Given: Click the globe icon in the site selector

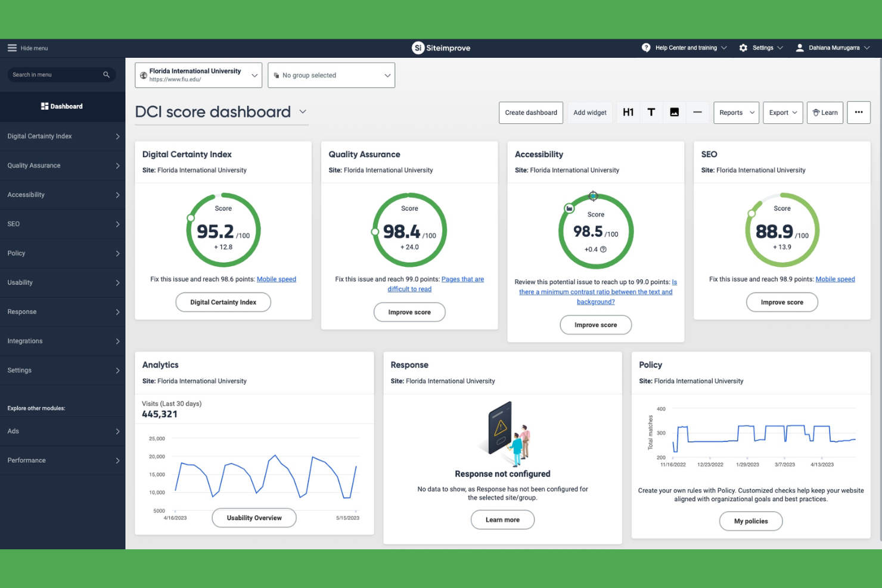Looking at the screenshot, I should [x=144, y=76].
